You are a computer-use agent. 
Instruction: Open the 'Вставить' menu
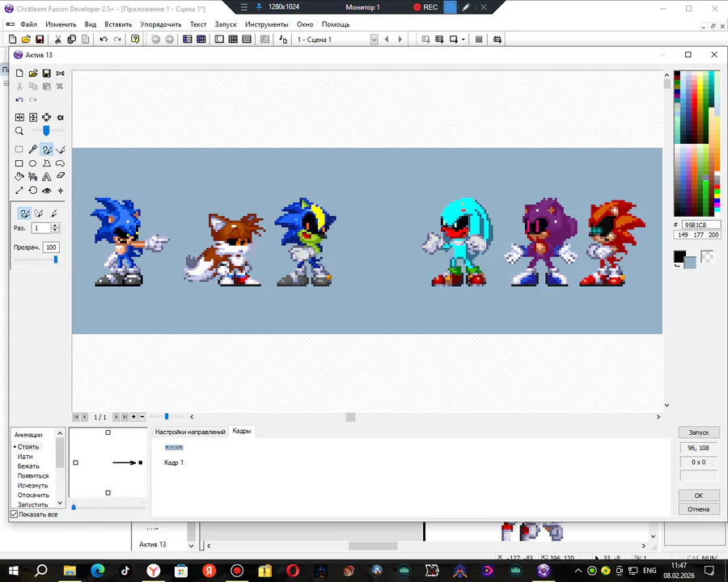118,24
